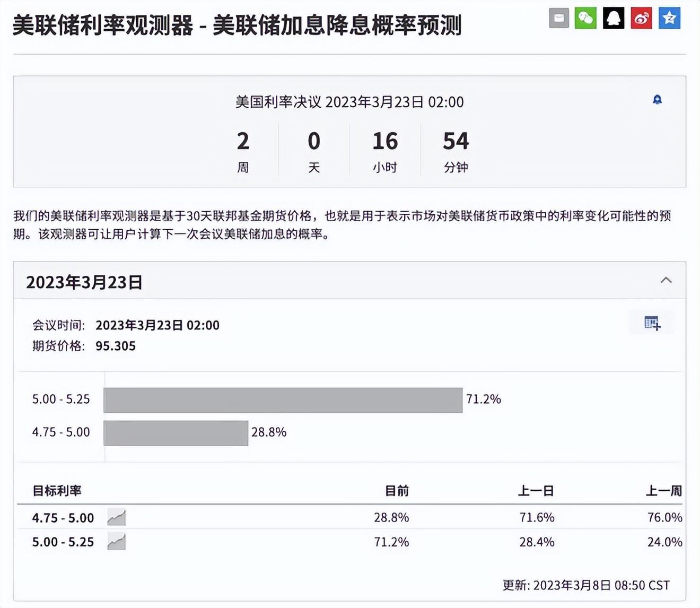Open the mini chart for 5.00 - 5.25 rate

(x=116, y=542)
